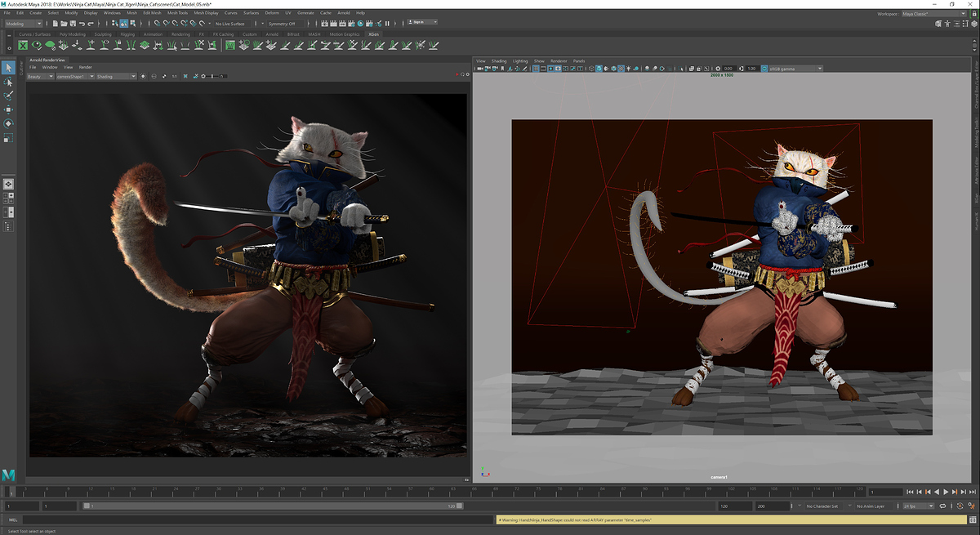Open the Mesh Tools menu
The image size is (980, 535).
[178, 13]
